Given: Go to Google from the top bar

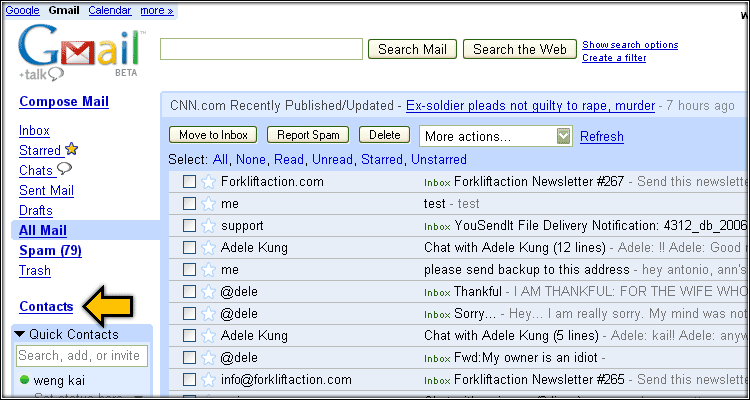Looking at the screenshot, I should coord(22,10).
